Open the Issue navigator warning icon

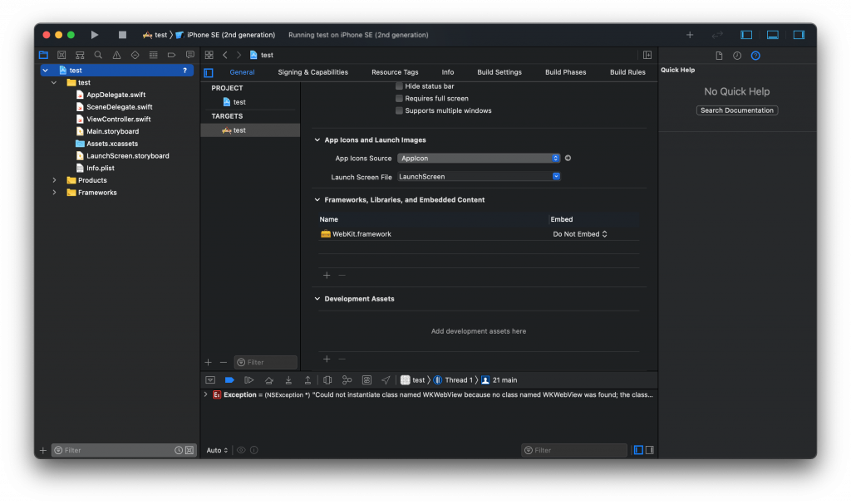click(x=116, y=55)
